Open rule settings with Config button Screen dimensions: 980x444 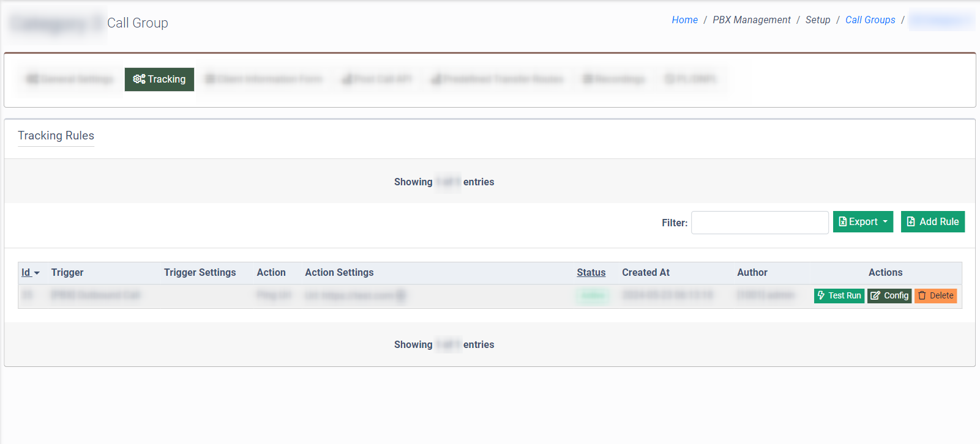(x=889, y=295)
